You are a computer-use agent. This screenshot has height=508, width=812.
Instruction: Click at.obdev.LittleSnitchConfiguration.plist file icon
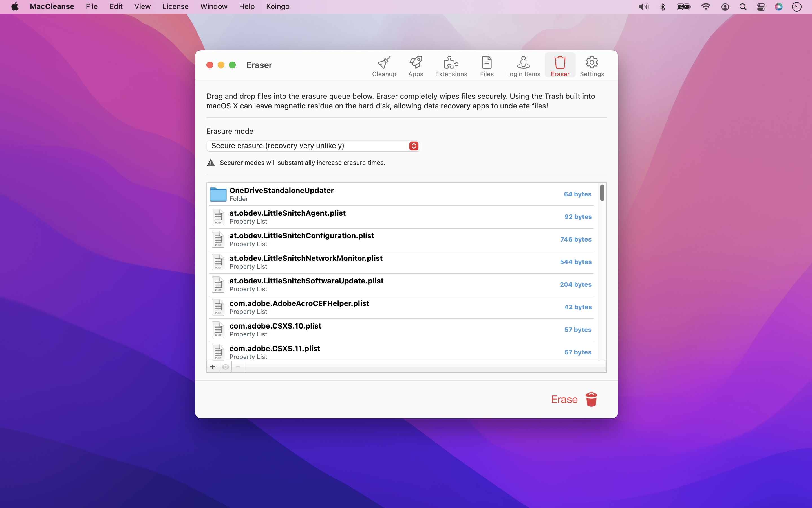pos(218,239)
